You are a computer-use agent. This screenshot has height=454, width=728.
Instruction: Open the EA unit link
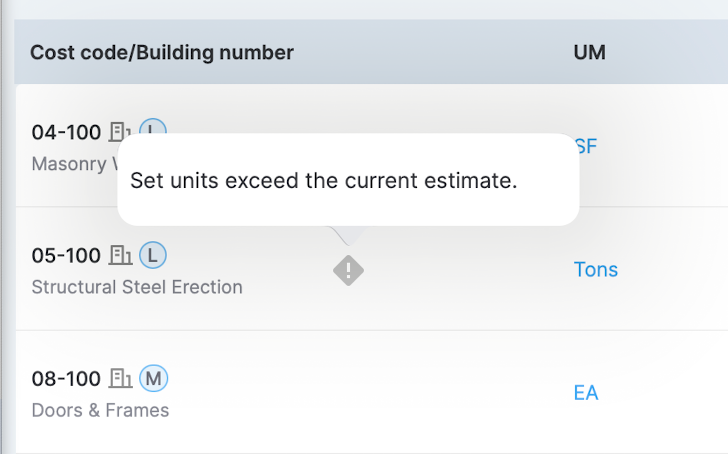(585, 393)
